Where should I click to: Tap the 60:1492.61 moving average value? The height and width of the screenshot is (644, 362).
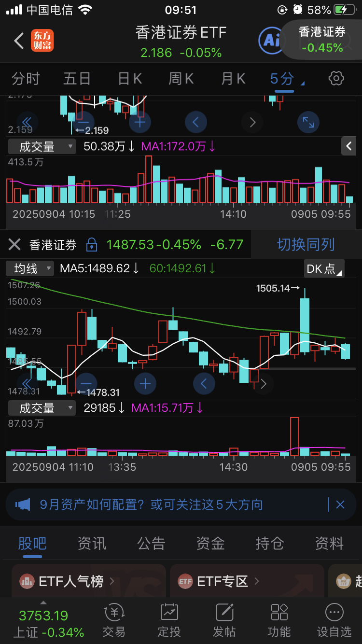tap(182, 268)
